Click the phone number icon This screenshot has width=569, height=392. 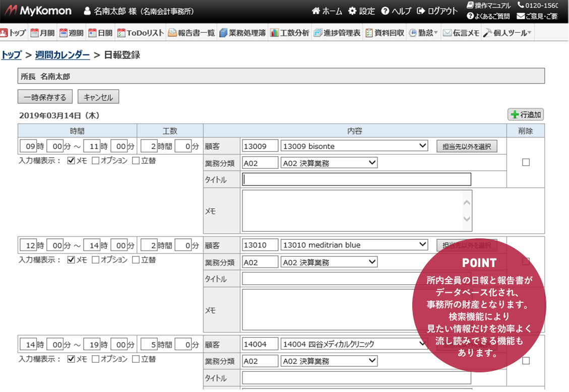521,5
